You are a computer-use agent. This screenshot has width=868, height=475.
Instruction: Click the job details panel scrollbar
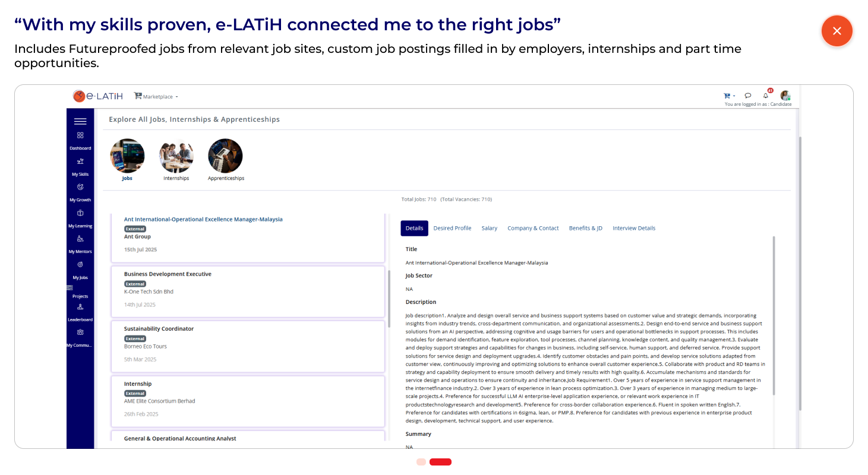tap(774, 315)
